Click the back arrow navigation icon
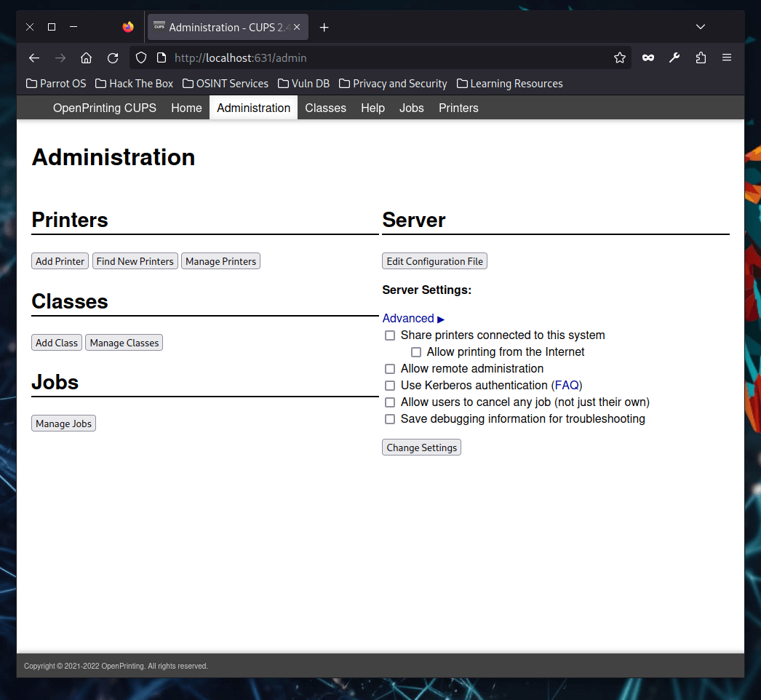This screenshot has height=700, width=761. (33, 57)
